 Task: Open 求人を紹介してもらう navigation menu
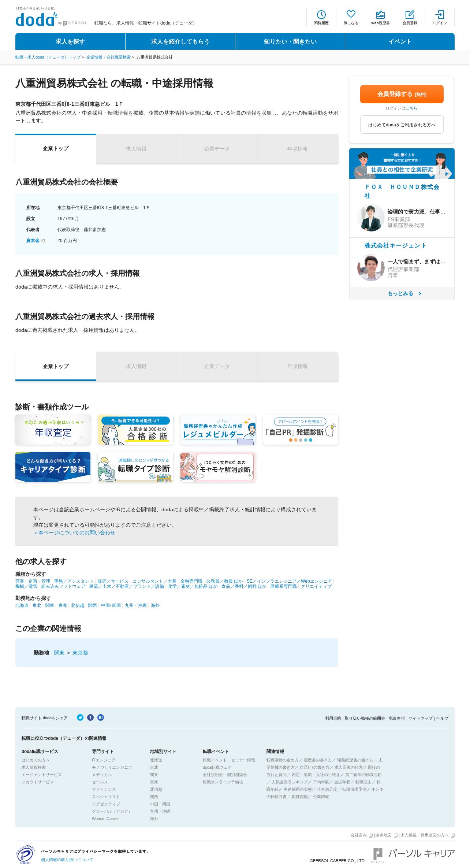[180, 41]
